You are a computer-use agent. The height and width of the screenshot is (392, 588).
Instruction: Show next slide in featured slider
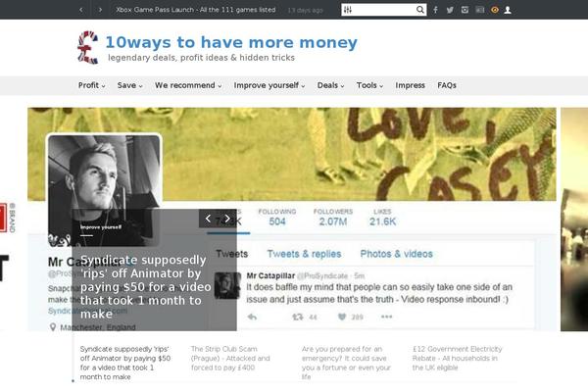(227, 219)
